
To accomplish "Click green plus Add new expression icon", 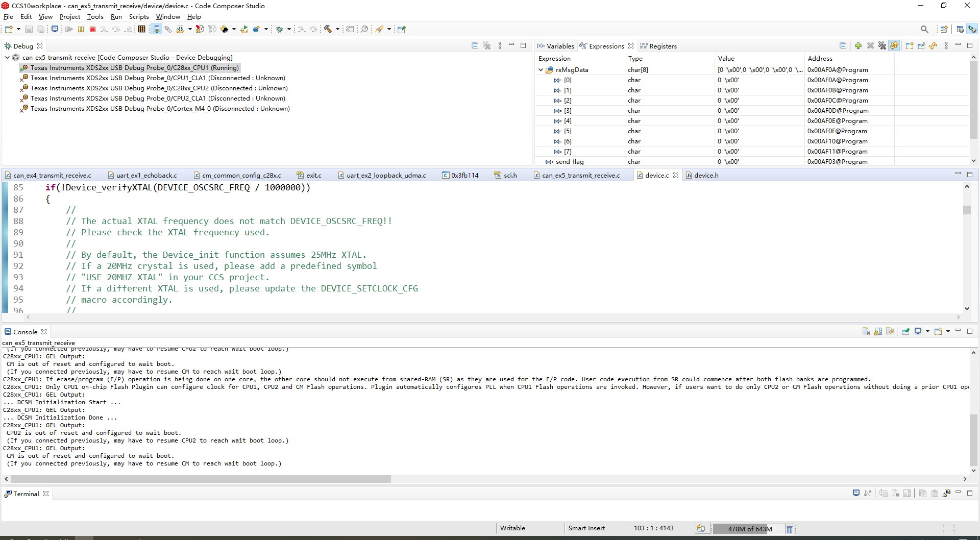I will 858,46.
